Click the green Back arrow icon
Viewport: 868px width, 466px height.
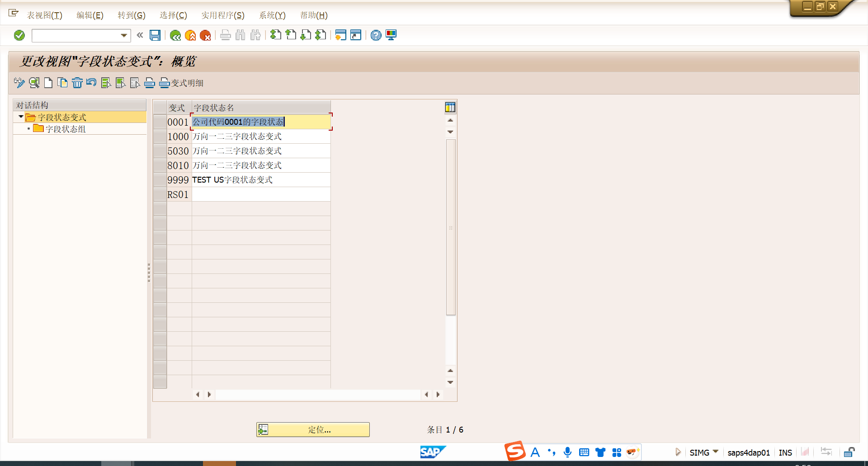pos(175,35)
